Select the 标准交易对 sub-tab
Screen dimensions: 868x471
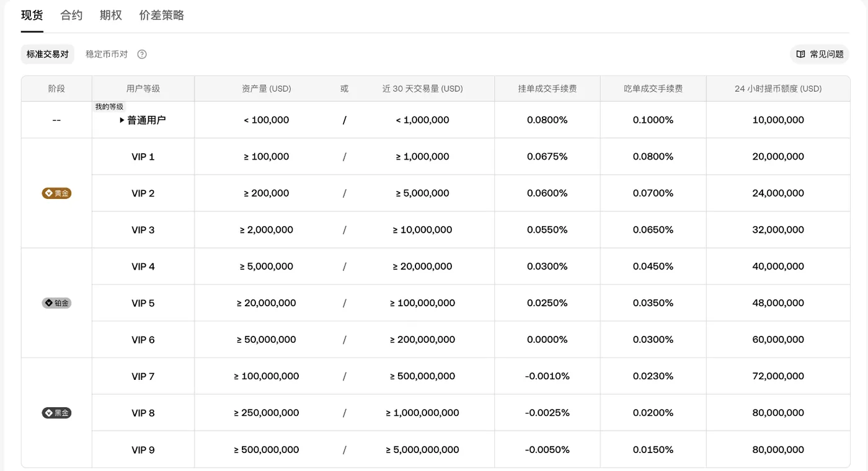coord(48,54)
